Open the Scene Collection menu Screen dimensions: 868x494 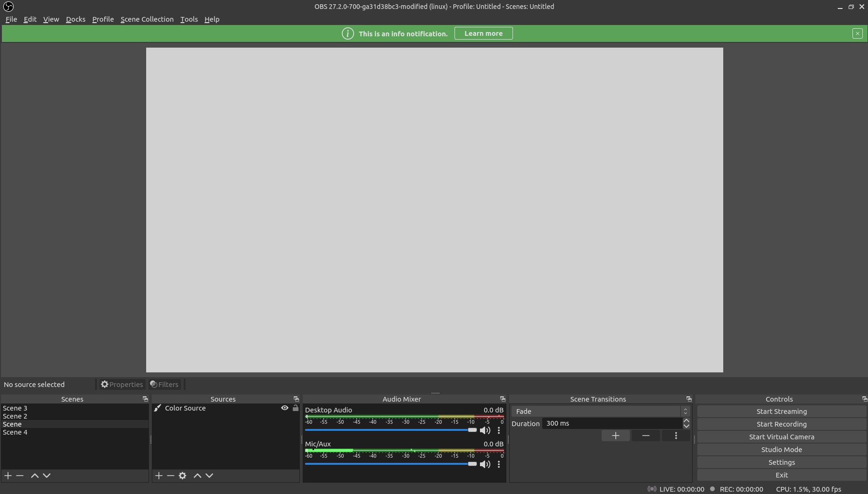pyautogui.click(x=147, y=19)
